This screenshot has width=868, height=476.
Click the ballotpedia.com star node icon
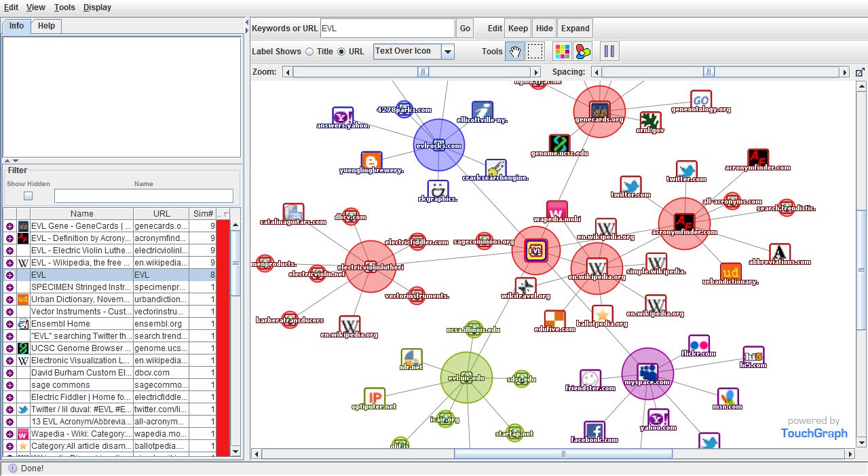(x=602, y=314)
